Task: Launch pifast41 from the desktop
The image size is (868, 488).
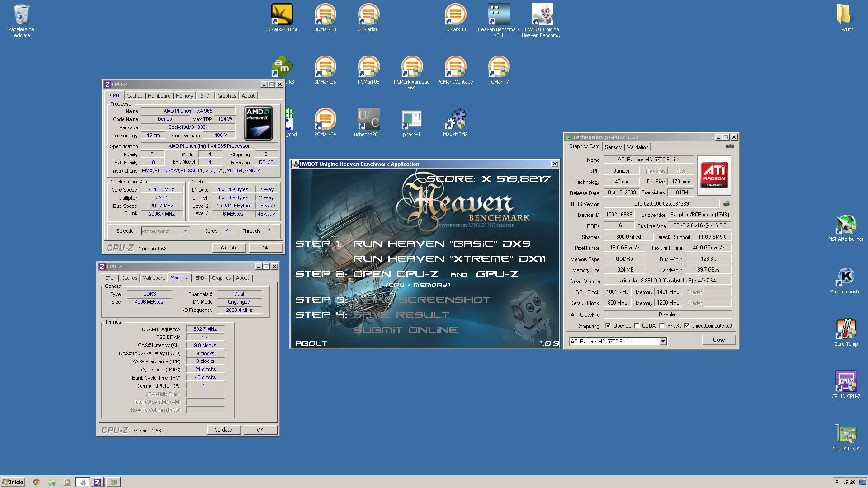Action: (x=411, y=123)
